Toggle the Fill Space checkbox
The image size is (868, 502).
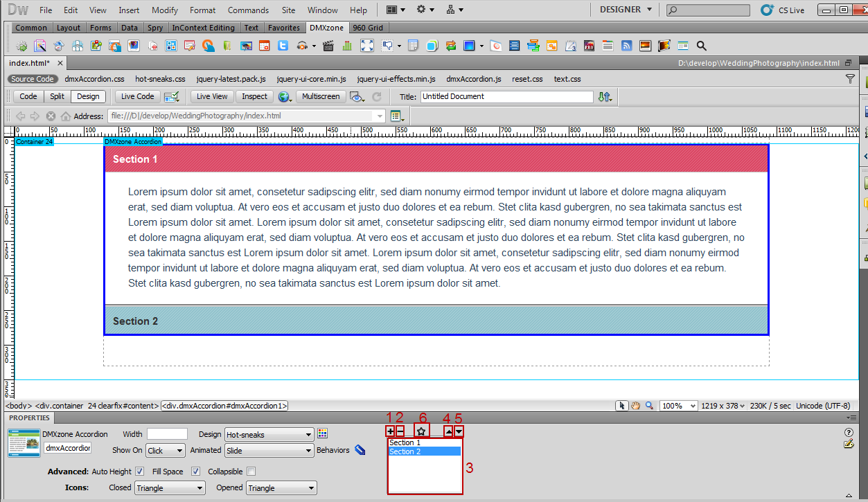click(x=195, y=472)
